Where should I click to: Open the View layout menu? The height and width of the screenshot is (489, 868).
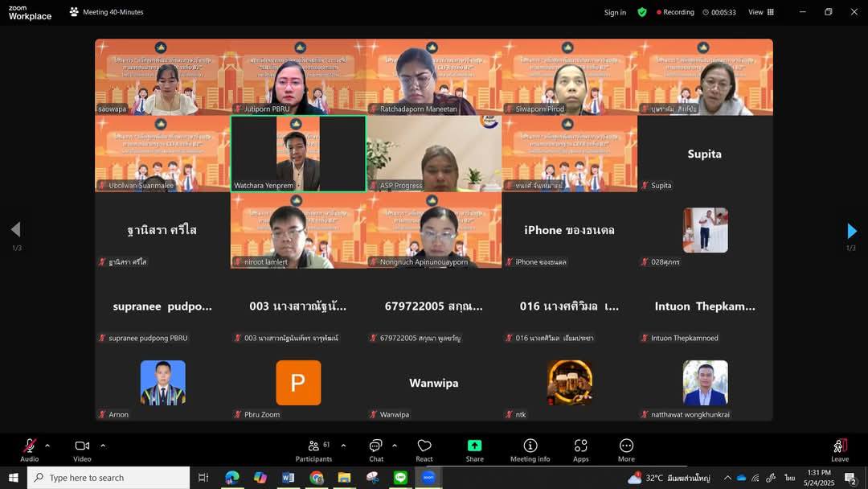click(x=760, y=12)
